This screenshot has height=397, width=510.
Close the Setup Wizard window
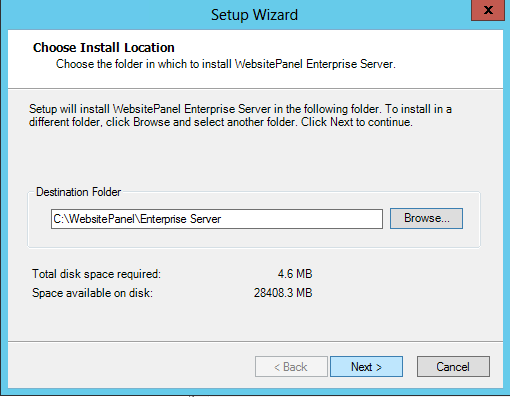coord(488,10)
